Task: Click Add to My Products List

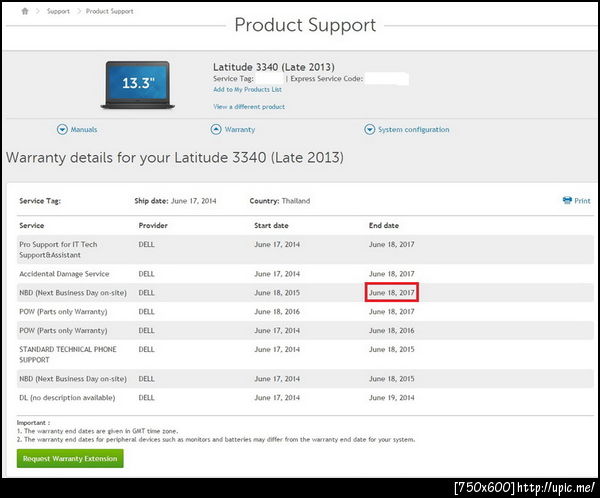Action: (247, 90)
